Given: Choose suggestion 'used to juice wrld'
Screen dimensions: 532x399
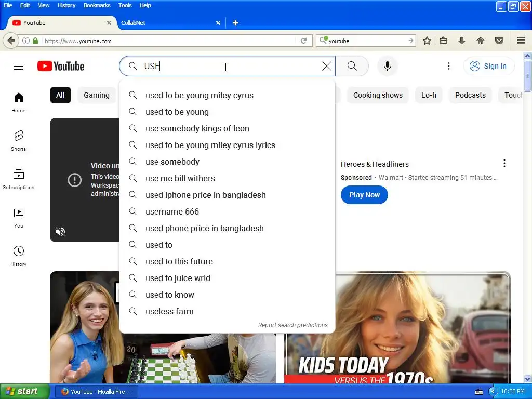Looking at the screenshot, I should [228, 278].
